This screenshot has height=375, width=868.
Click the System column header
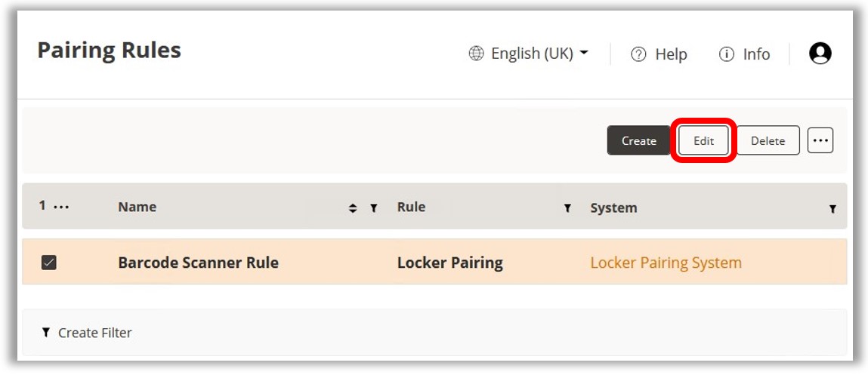tap(613, 207)
